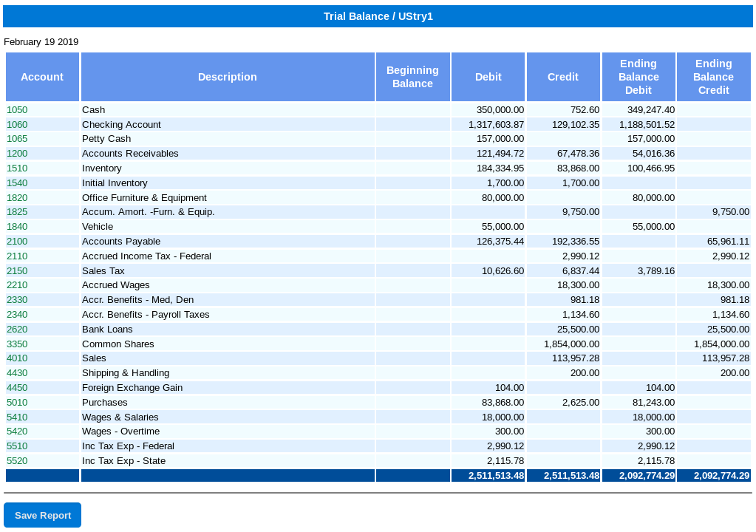
Task: Select the Accrued Wages description cell
Action: (x=228, y=285)
